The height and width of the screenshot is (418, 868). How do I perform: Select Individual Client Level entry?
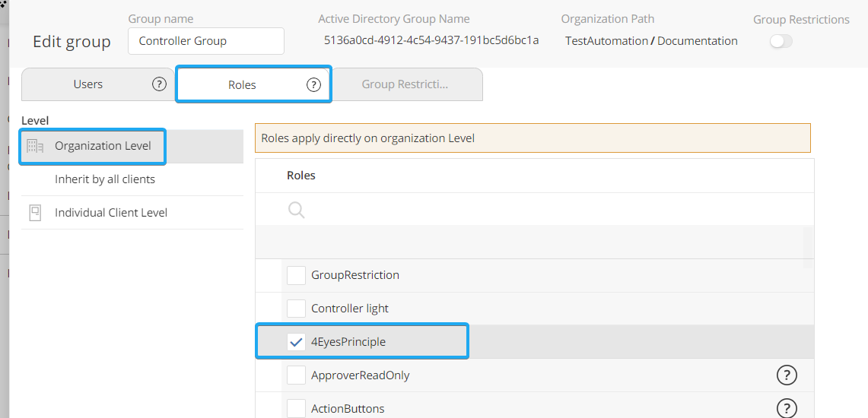111,213
